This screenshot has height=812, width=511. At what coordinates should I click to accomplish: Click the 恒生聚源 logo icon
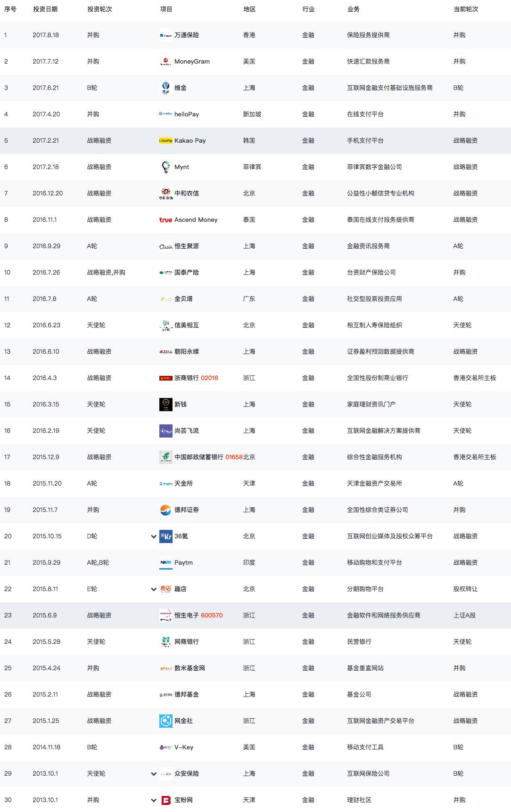[x=165, y=246]
